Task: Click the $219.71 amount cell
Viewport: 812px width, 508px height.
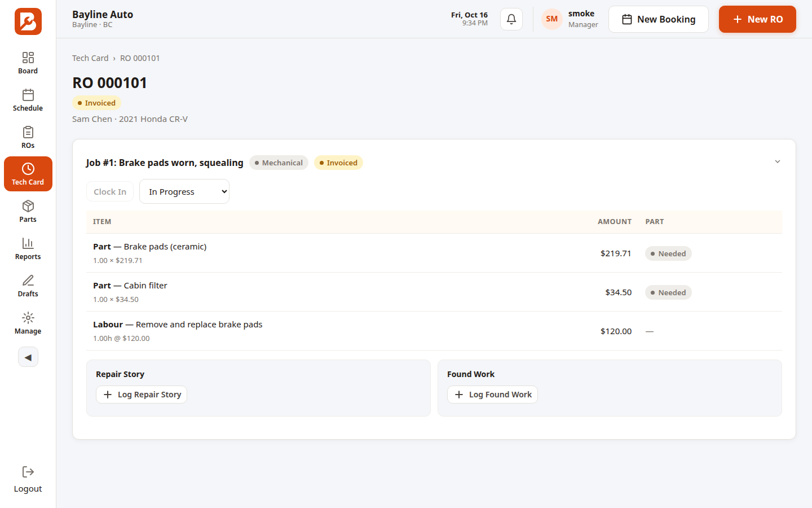Action: tap(616, 253)
